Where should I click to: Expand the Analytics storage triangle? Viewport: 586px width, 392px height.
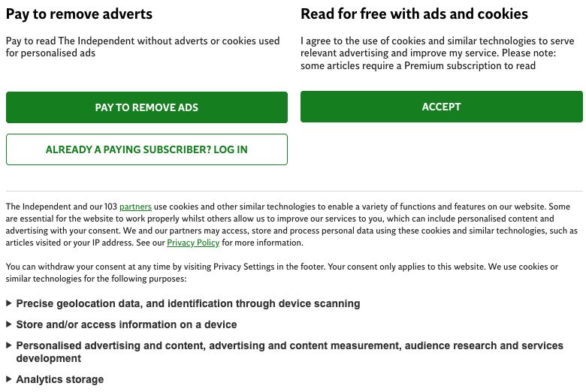tap(9, 380)
